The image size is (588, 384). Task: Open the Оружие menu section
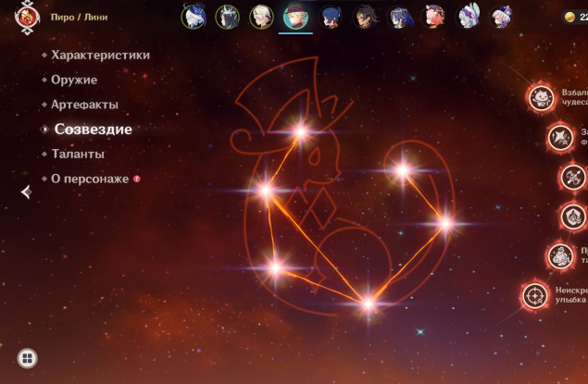[74, 80]
